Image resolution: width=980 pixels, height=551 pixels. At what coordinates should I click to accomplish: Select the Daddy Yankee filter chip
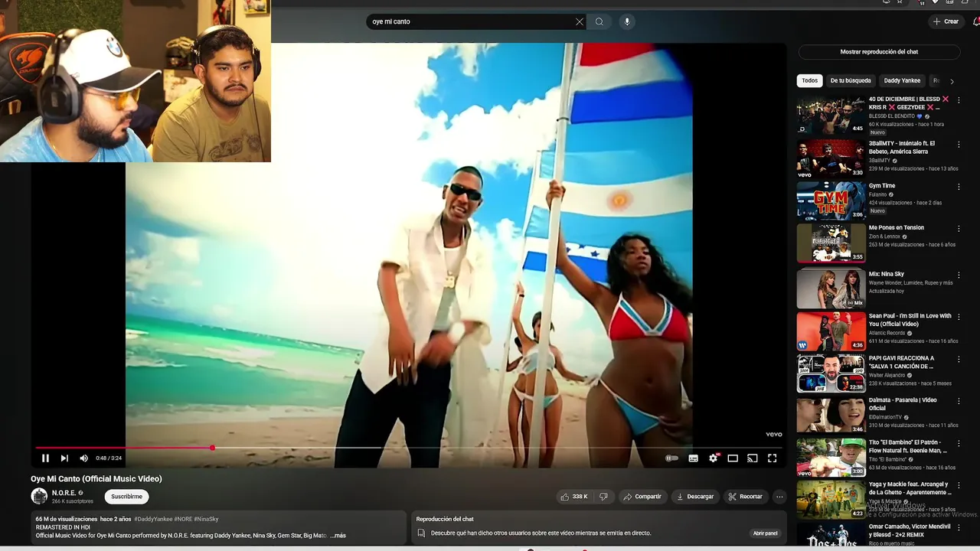[x=902, y=80]
